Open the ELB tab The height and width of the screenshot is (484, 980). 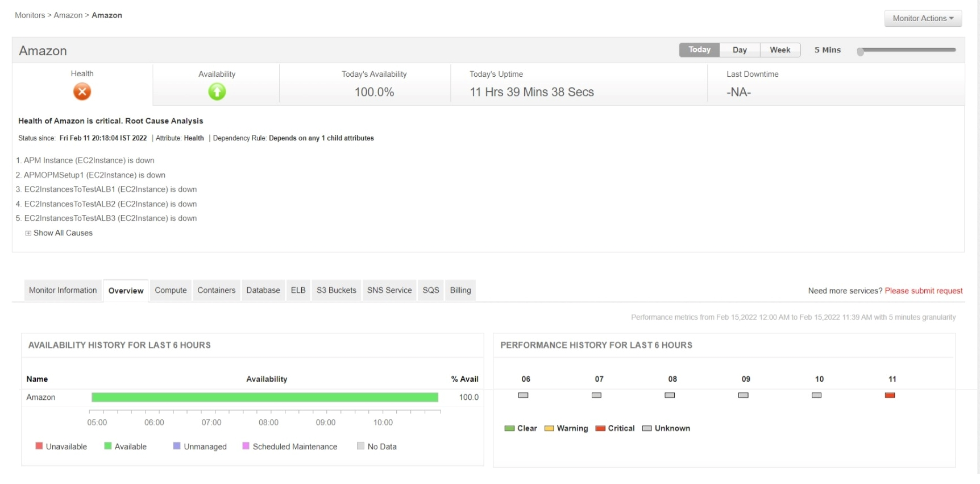pos(298,291)
